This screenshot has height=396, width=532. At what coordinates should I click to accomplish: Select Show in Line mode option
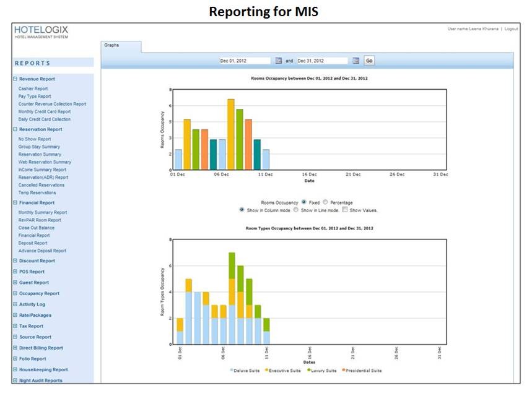point(296,210)
